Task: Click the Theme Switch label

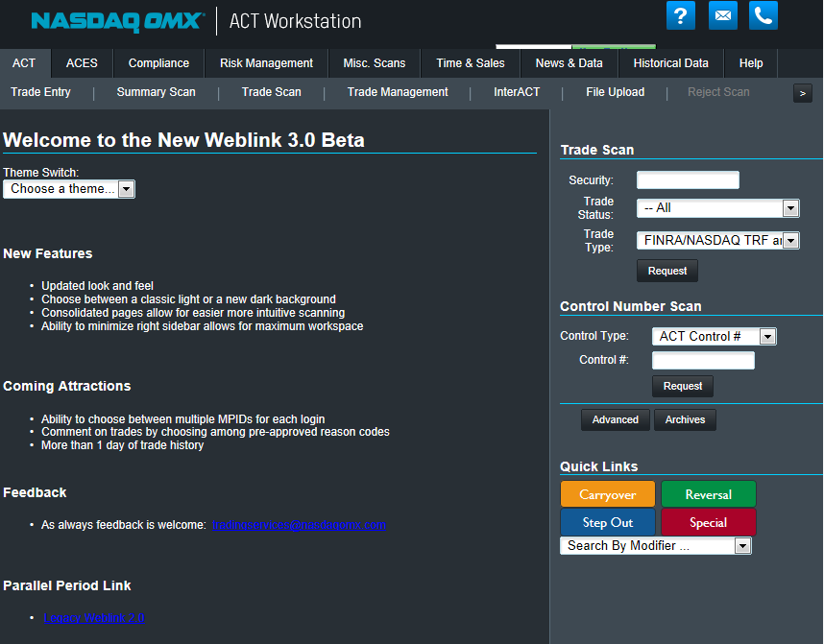Action: (41, 173)
